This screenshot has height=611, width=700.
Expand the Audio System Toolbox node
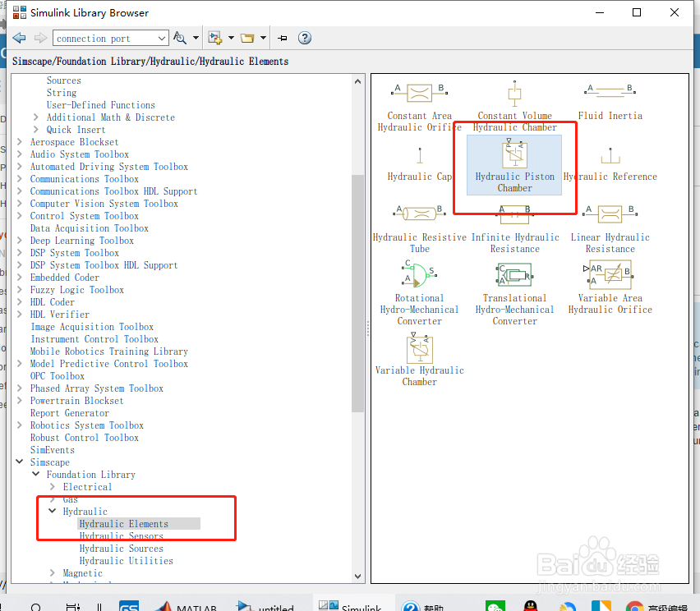19,154
